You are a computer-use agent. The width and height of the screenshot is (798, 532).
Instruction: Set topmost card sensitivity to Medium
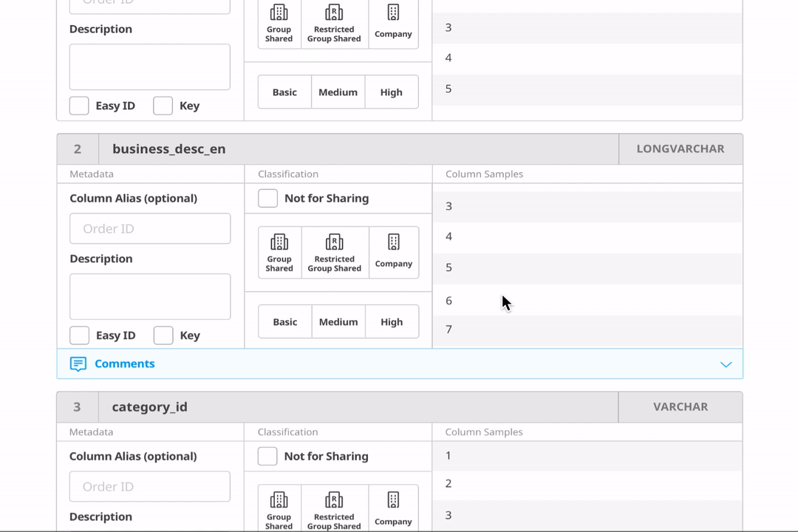pos(338,92)
